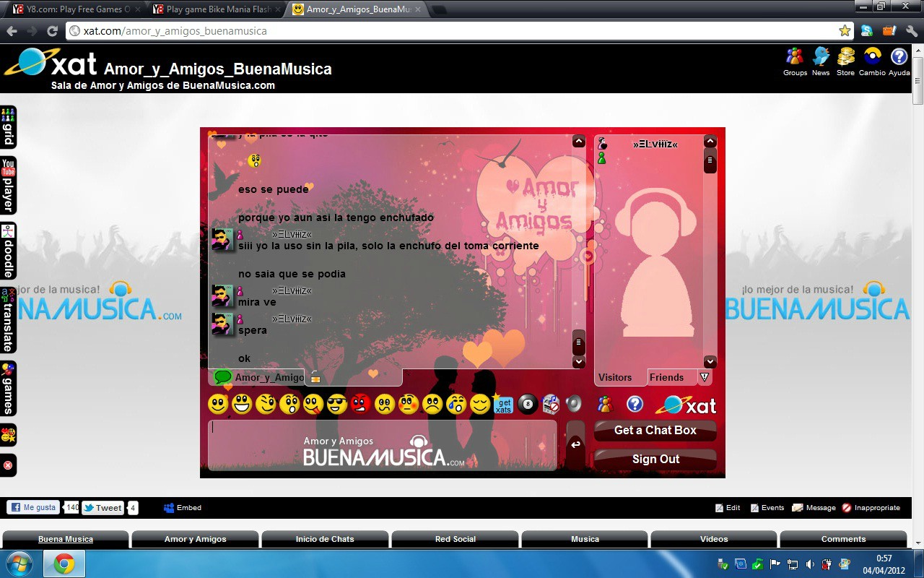Image resolution: width=924 pixels, height=578 pixels.
Task: Bookmark page with the star icon
Action: (x=845, y=31)
